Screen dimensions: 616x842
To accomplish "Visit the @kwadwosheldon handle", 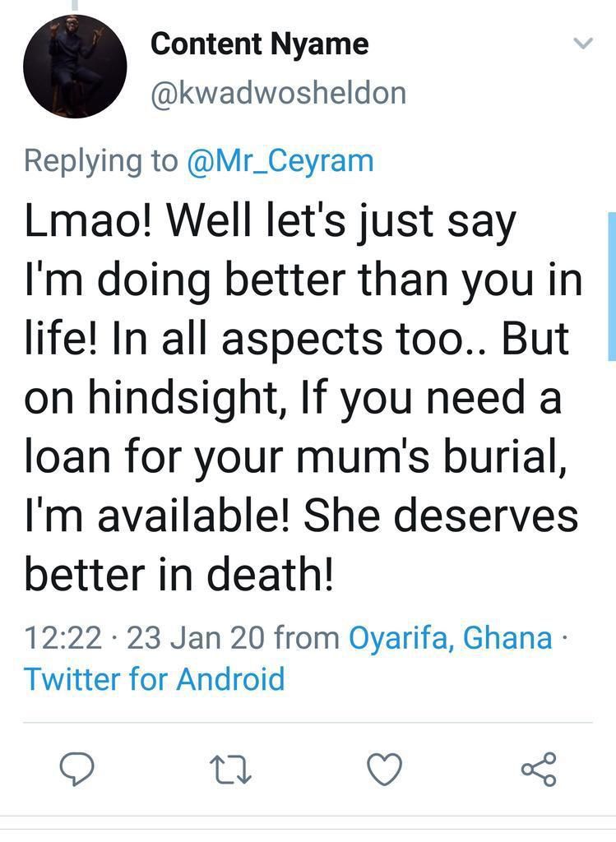I will coord(279,93).
